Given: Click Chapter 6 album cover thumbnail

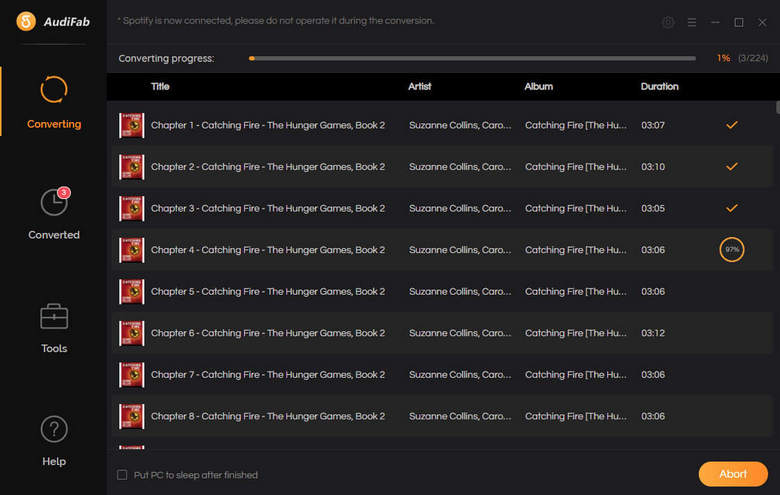Looking at the screenshot, I should pos(131,333).
